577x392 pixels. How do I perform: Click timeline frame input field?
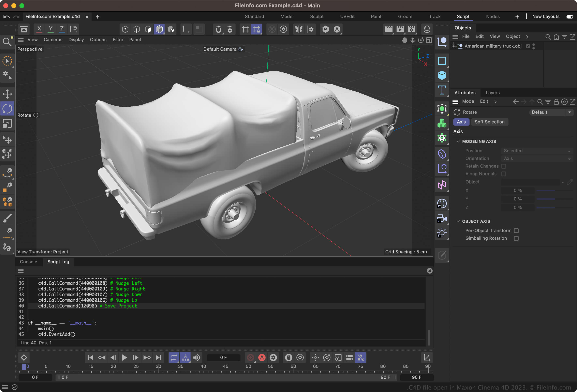click(223, 357)
